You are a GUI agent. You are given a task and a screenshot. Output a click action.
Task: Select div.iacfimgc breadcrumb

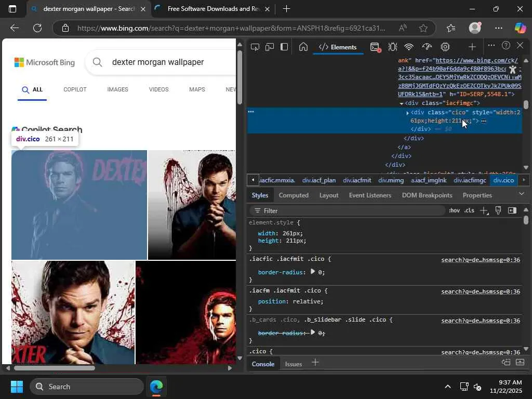470,180
